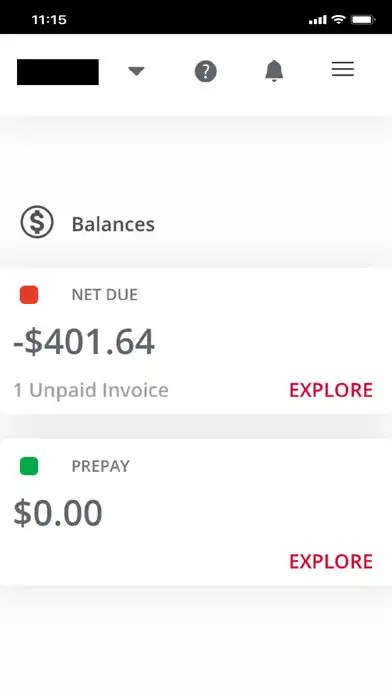Select the NET DUE label

(105, 295)
